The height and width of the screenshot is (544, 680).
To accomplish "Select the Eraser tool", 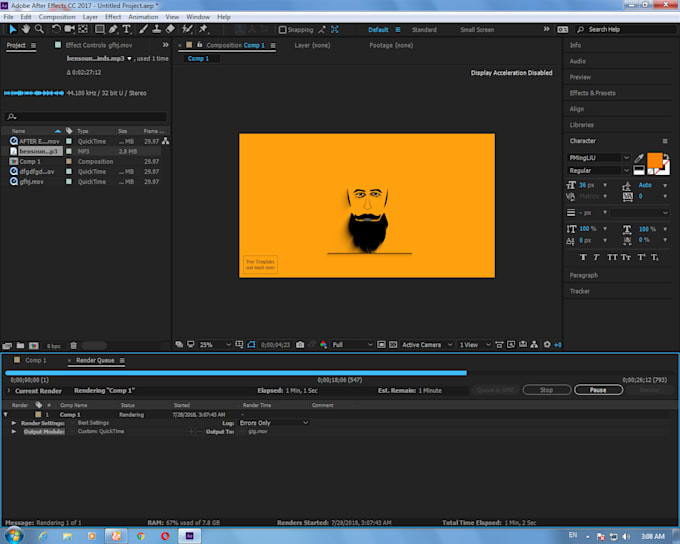I will pos(170,29).
